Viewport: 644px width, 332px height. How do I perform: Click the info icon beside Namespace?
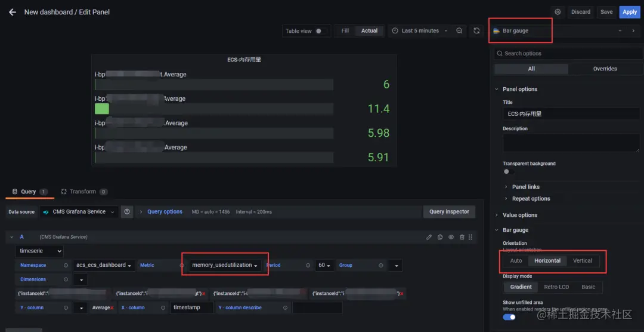(66, 265)
